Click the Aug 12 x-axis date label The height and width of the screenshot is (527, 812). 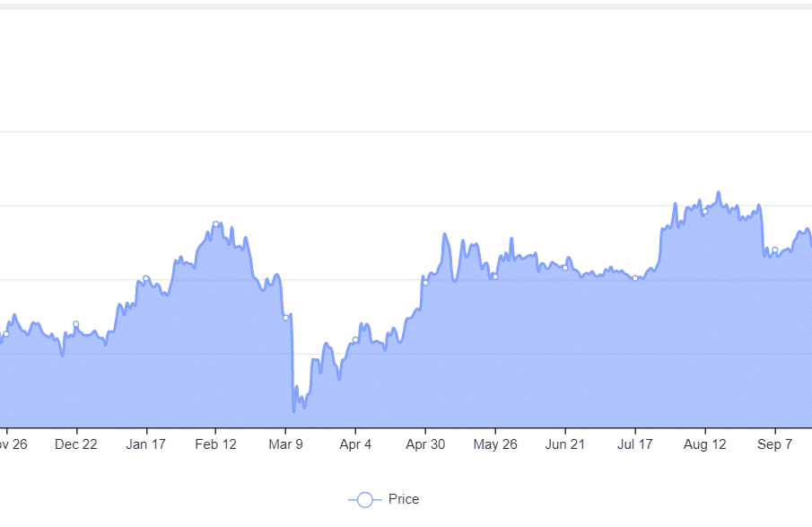click(705, 444)
